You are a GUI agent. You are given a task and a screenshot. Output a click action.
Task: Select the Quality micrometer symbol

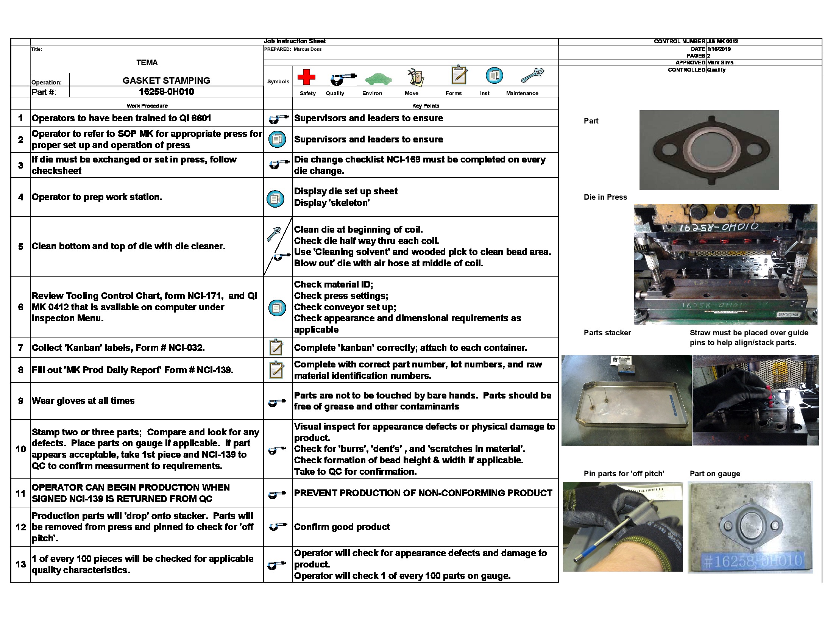[x=344, y=77]
